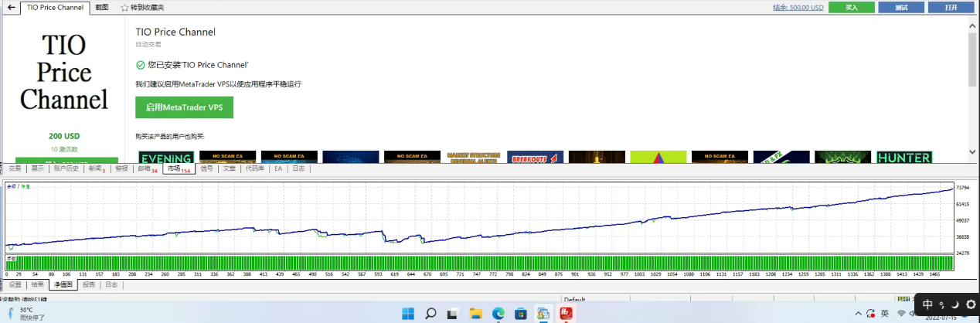980x323 pixels.
Task: Open weather widget showing 30°C
Action: click(28, 314)
